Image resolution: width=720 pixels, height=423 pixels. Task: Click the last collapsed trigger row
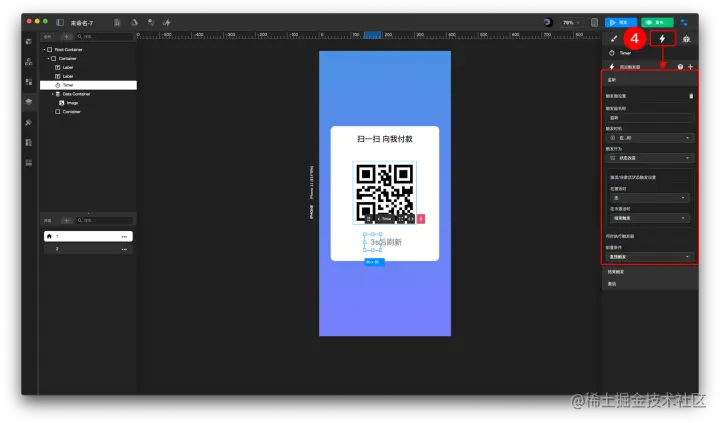click(650, 284)
